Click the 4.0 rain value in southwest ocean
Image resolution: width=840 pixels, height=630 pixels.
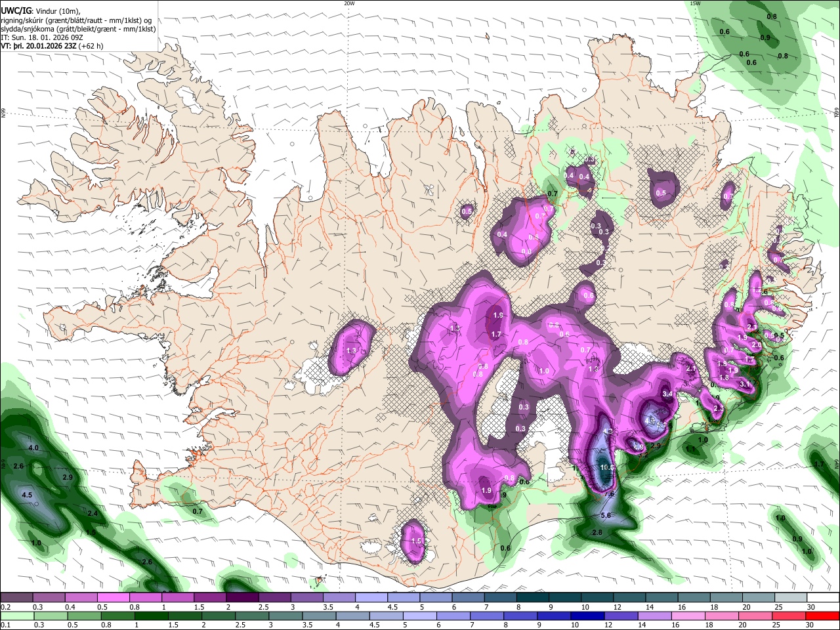33,448
